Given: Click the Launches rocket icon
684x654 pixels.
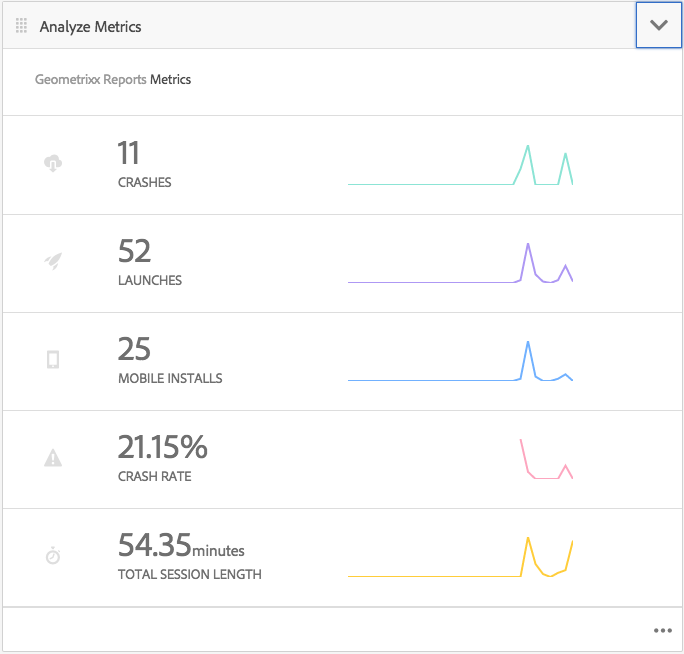Looking at the screenshot, I should click(x=53, y=261).
